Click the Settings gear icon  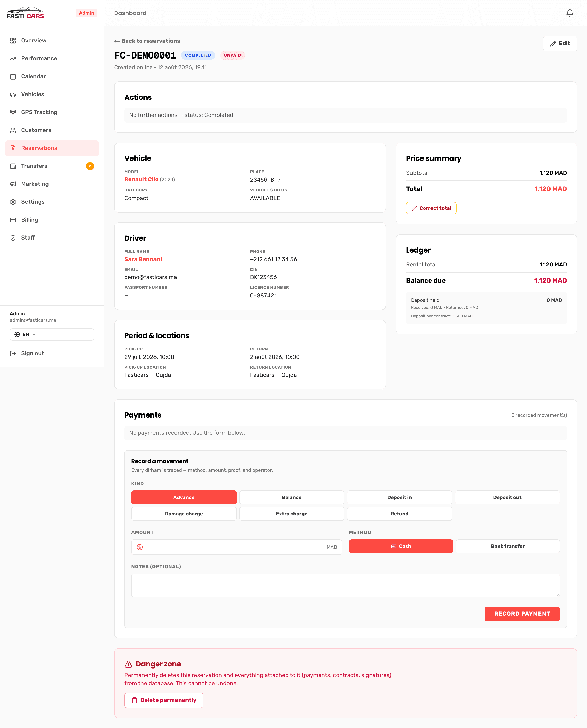click(x=13, y=202)
